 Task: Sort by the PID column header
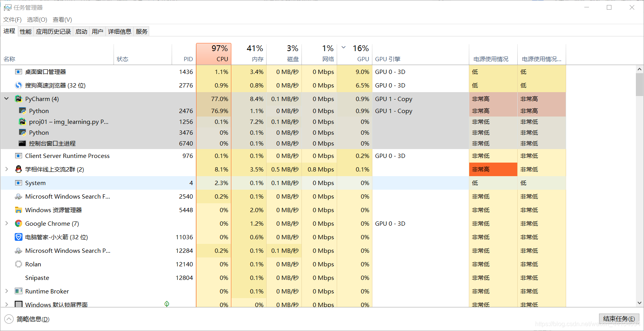click(x=184, y=54)
